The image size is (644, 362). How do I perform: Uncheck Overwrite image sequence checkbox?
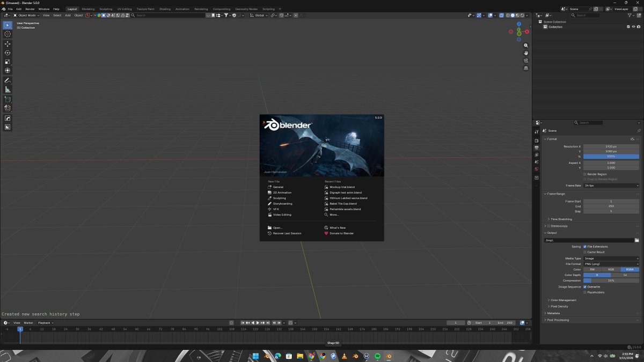(585, 287)
